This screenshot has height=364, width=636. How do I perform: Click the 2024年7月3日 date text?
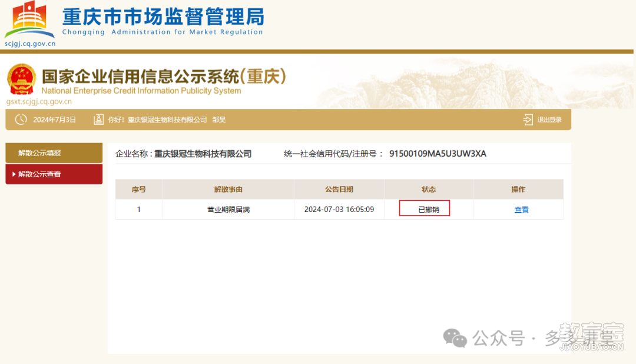(54, 120)
